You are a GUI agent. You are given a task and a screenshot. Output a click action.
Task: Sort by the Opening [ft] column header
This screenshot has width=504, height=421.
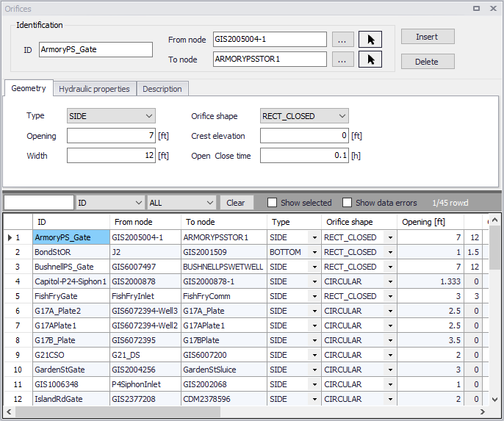pos(431,222)
